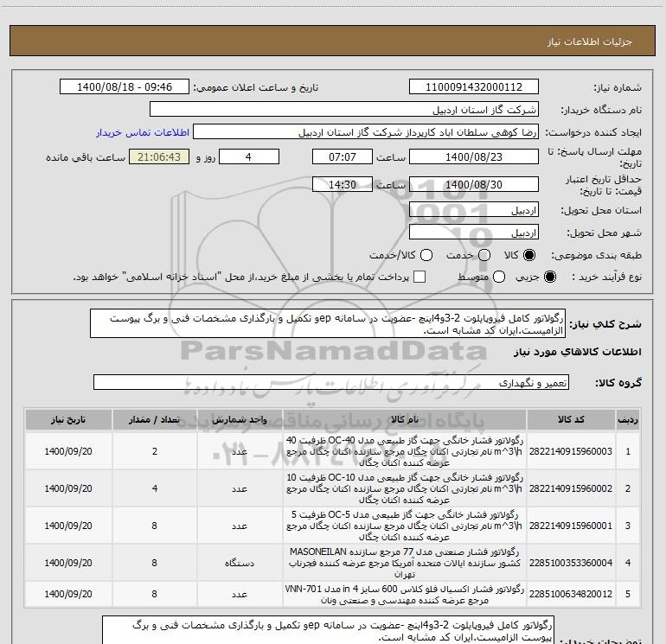The height and width of the screenshot is (644, 666).
Task: Click the remaining days field showing 4
Action: [248, 156]
